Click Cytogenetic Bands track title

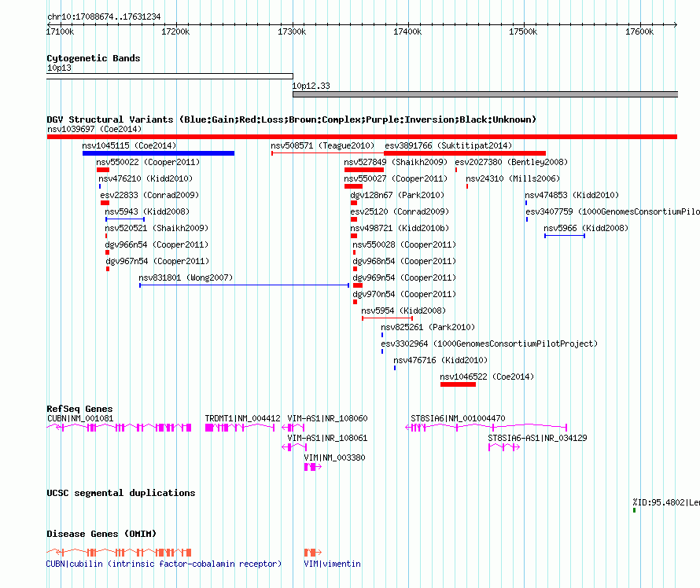94,58
